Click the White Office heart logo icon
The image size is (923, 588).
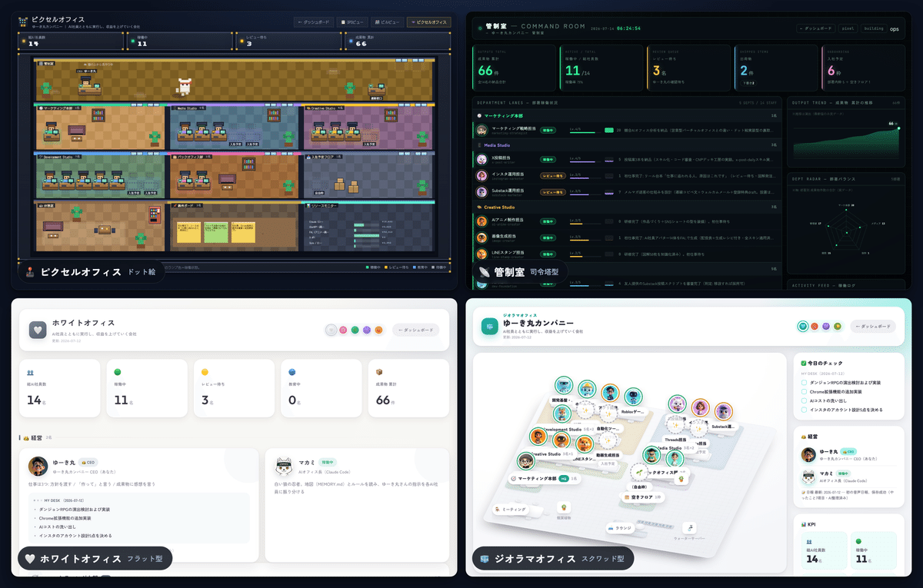38,330
